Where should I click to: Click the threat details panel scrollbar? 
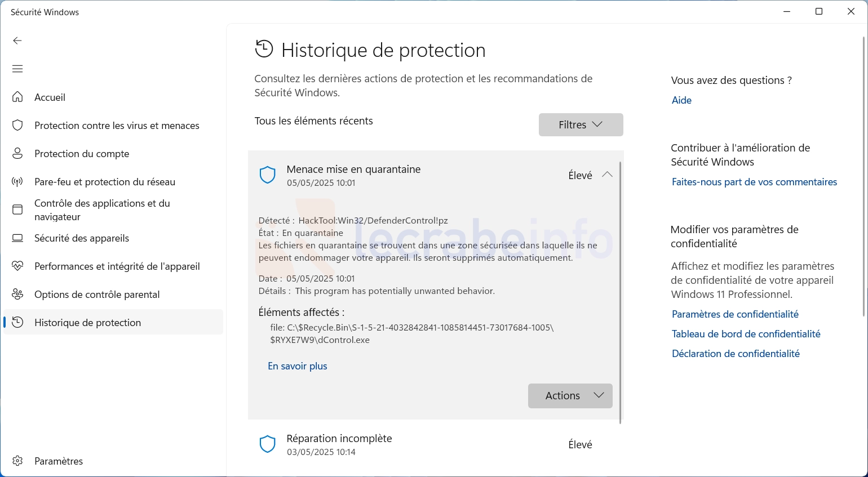[620, 292]
